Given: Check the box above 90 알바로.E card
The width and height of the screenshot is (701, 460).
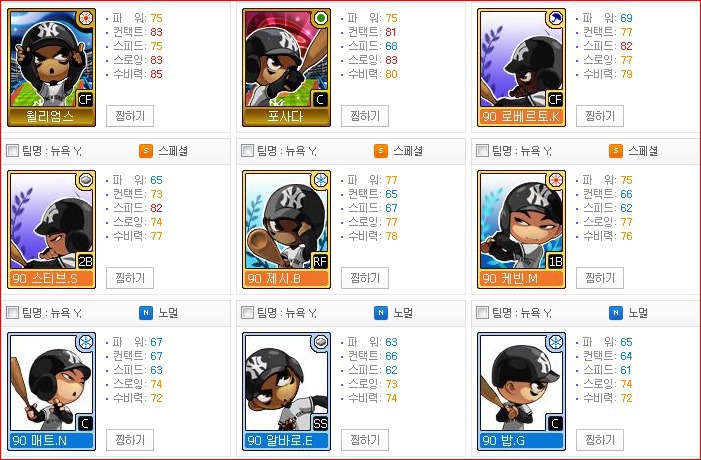Looking at the screenshot, I should (x=247, y=312).
